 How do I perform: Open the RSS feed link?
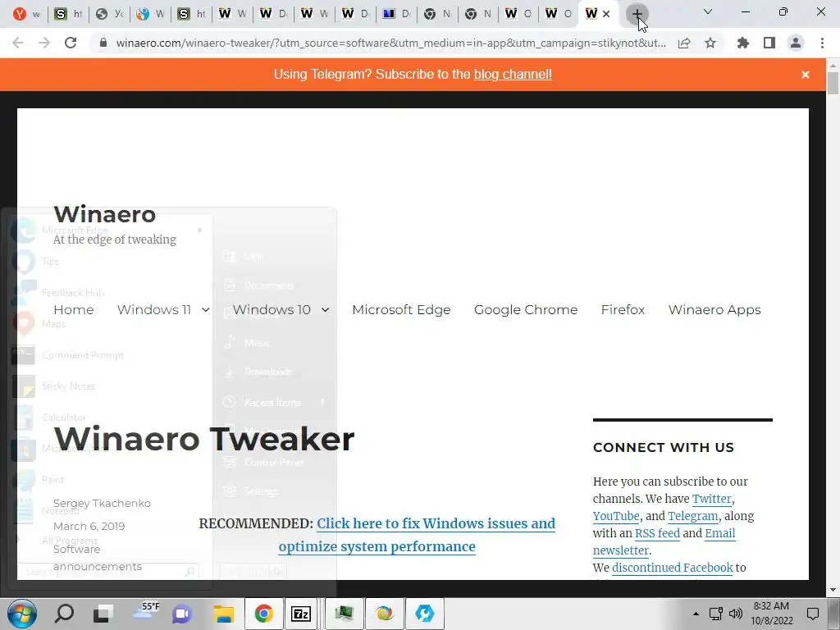click(x=657, y=533)
